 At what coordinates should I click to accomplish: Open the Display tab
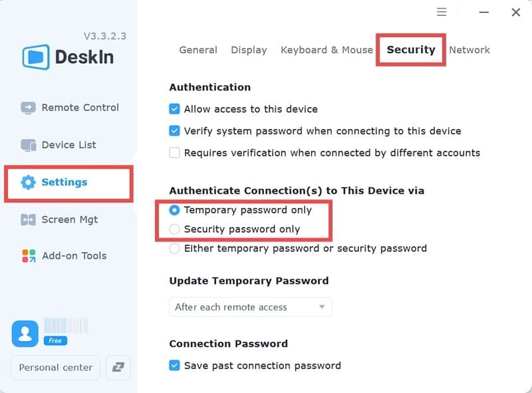click(x=249, y=50)
